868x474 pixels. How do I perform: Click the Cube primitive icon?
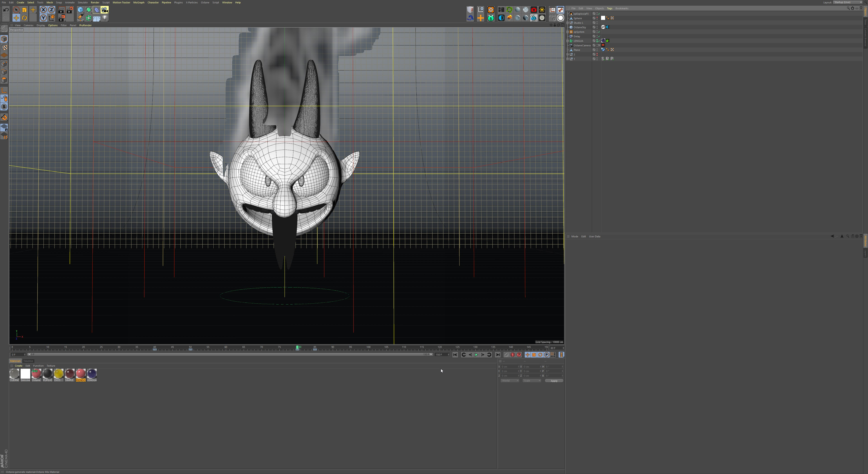coord(80,10)
